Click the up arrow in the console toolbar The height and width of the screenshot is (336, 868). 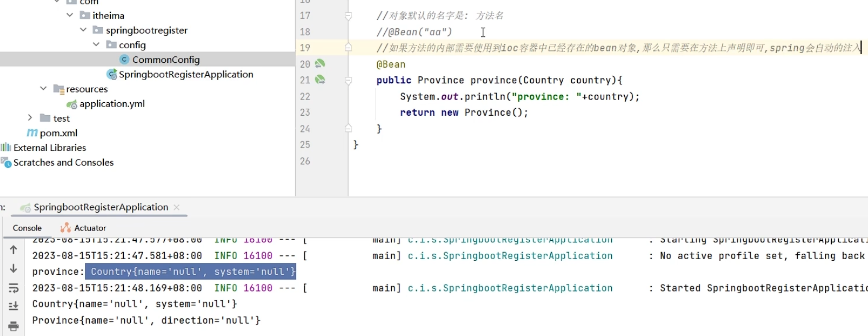pos(14,249)
